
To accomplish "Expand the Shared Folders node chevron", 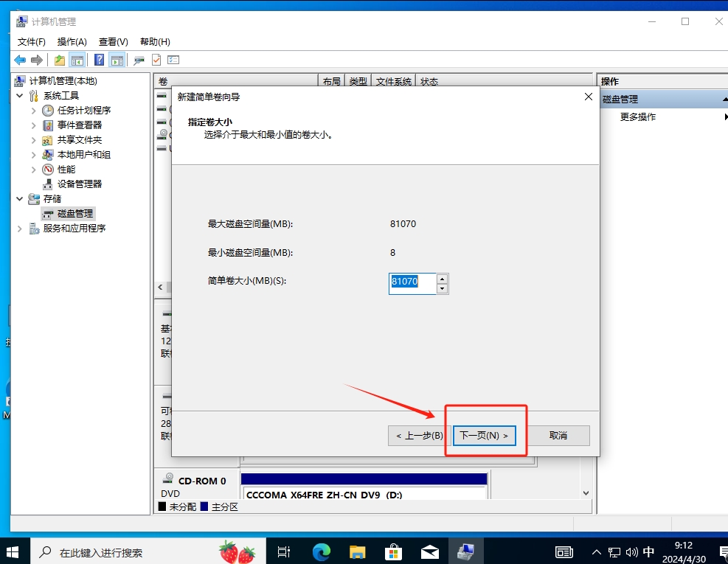I will pos(33,140).
